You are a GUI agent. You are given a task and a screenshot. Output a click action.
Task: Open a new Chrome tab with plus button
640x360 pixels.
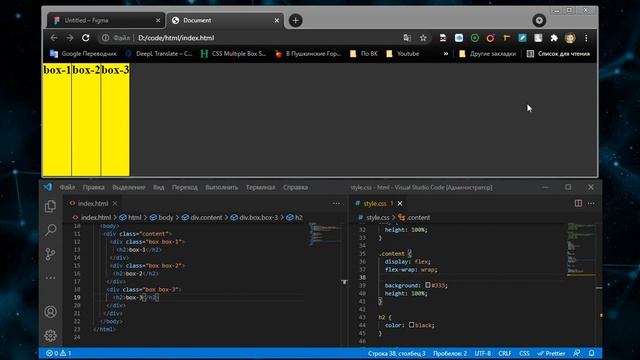click(x=296, y=20)
